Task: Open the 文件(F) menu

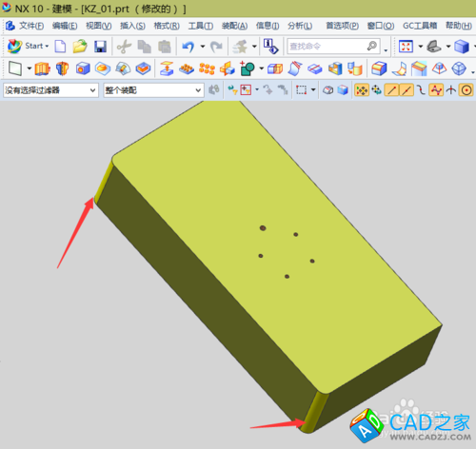Action: 31,26
